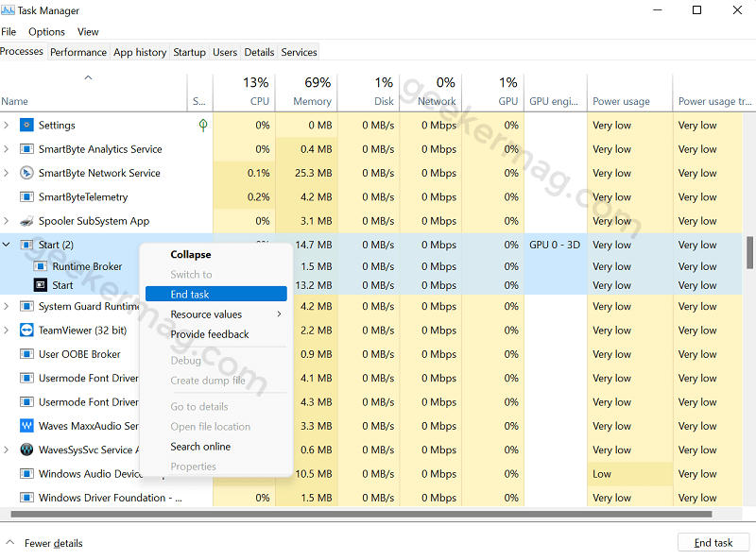The width and height of the screenshot is (756, 560).
Task: Open the View menu
Action: (x=88, y=32)
